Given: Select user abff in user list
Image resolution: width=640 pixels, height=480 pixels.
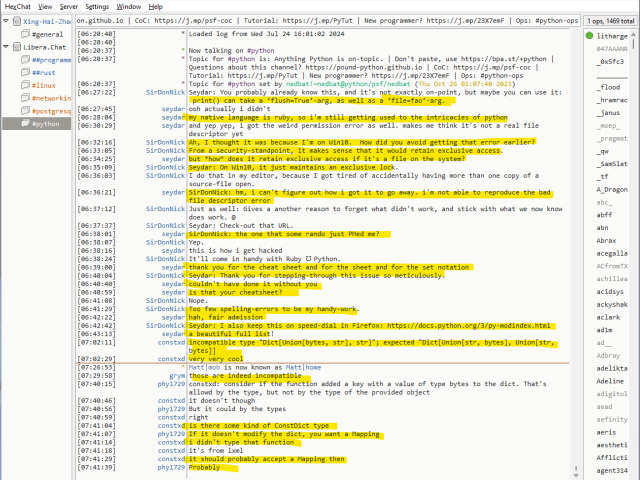Looking at the screenshot, I should [604, 215].
